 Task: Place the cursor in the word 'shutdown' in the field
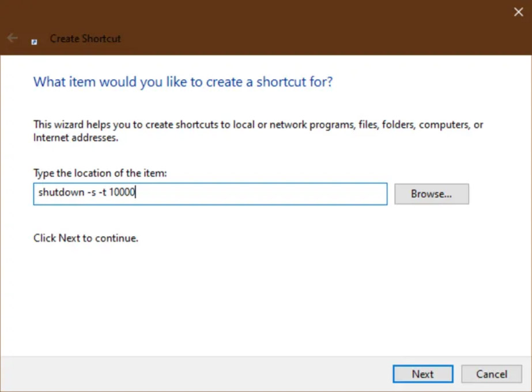pyautogui.click(x=61, y=193)
